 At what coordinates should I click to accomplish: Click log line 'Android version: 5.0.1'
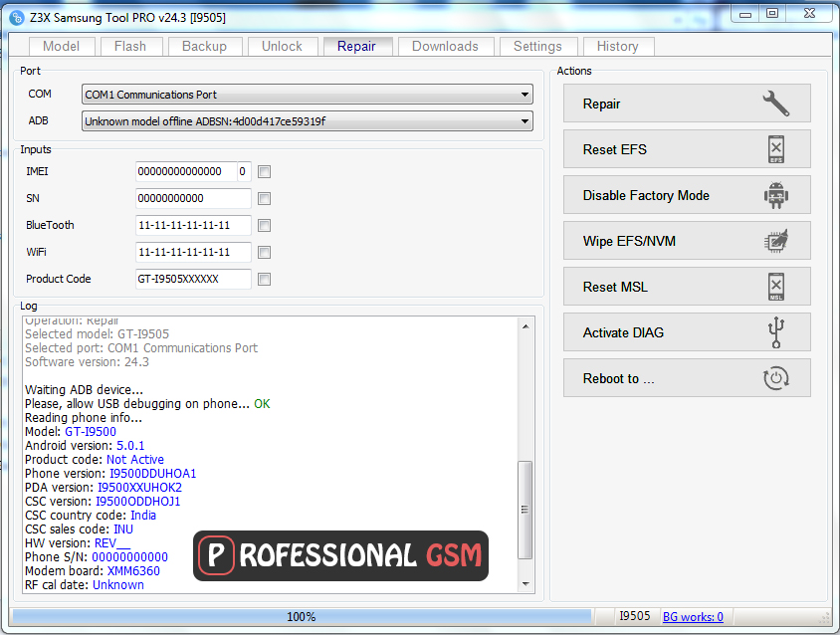(85, 445)
